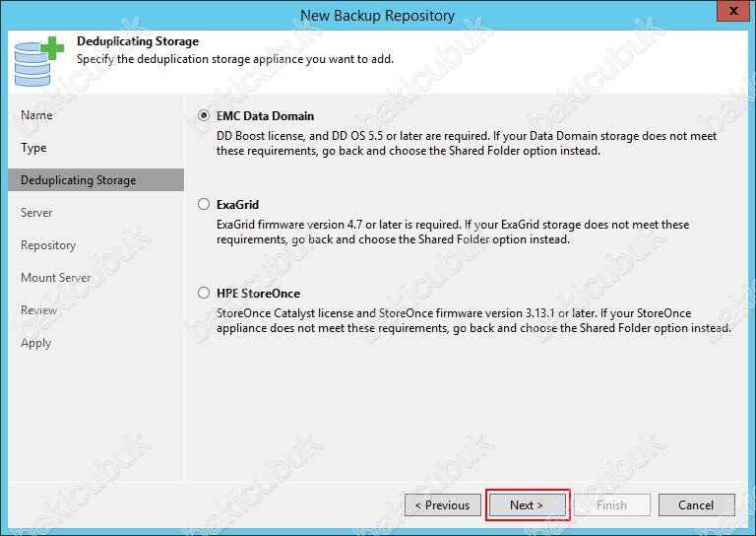Viewport: 756px width, 536px height.
Task: Click 'Specify the deduplication storage appliance' subtitle
Action: coord(235,59)
